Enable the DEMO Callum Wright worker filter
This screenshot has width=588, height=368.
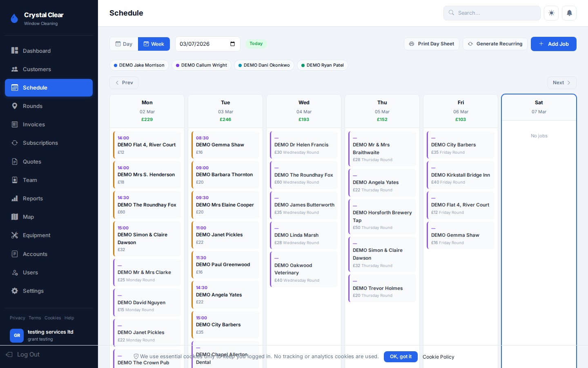pos(201,65)
